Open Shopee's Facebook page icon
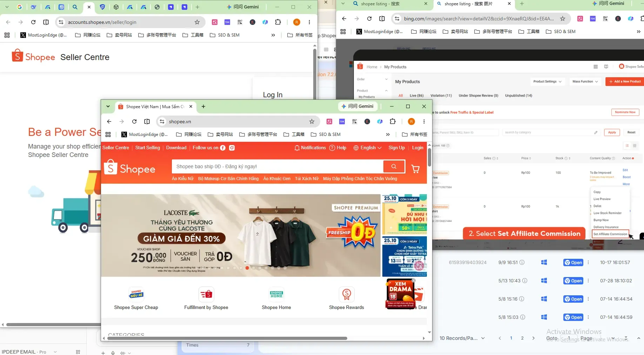 (x=223, y=148)
